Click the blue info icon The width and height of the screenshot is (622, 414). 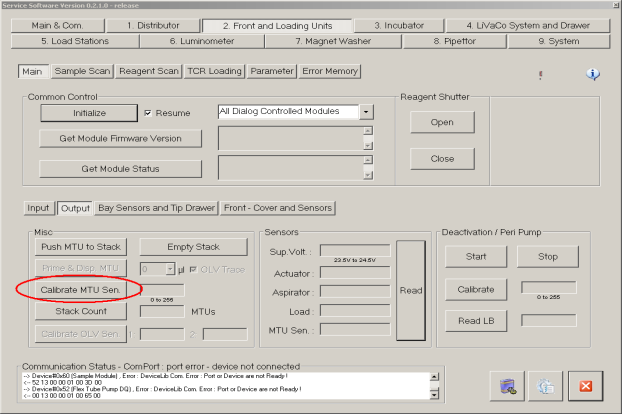[592, 74]
